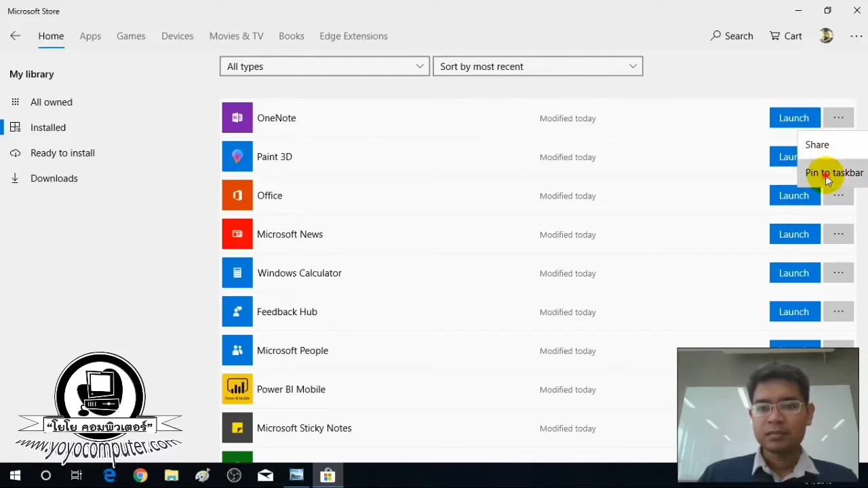Click the Power BI Mobile app icon
The width and height of the screenshot is (868, 488).
pyautogui.click(x=237, y=389)
